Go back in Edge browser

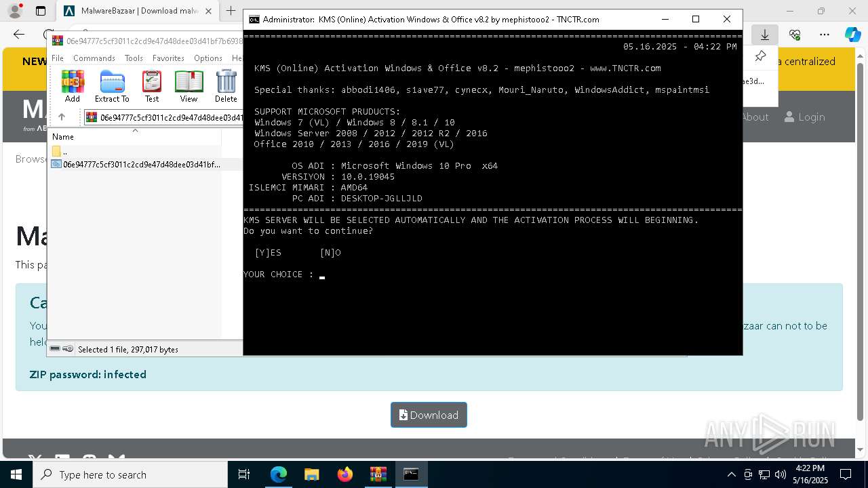(19, 35)
